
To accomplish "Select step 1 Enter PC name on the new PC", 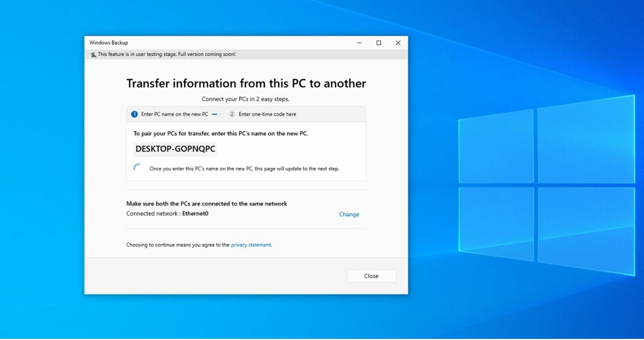I will click(x=170, y=114).
